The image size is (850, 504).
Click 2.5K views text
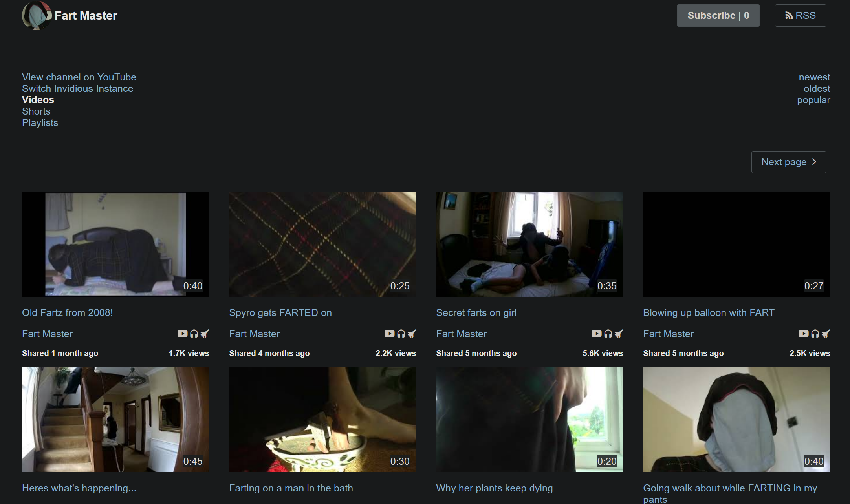point(810,353)
